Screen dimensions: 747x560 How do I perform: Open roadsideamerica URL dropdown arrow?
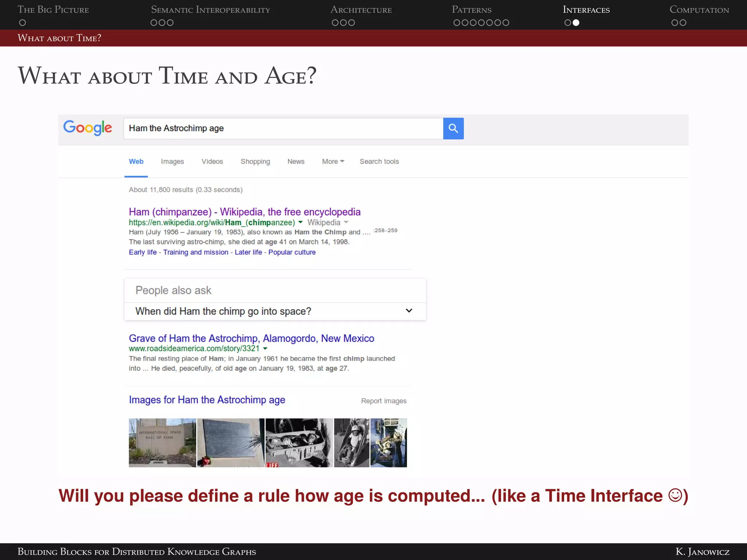coord(265,349)
